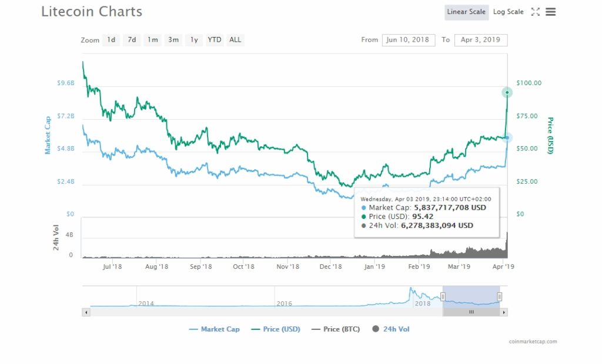The height and width of the screenshot is (364, 602).
Task: Select the YTD zoom option
Action: point(215,40)
